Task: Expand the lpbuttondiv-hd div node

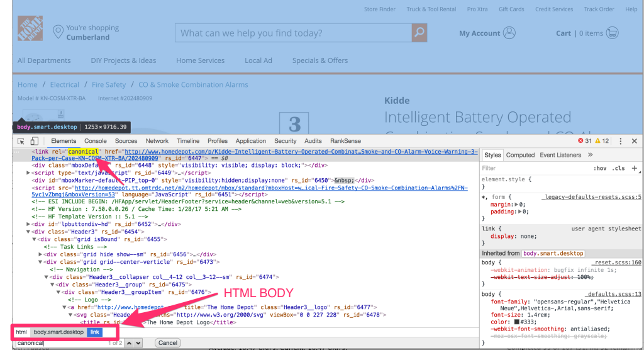Action: point(28,224)
